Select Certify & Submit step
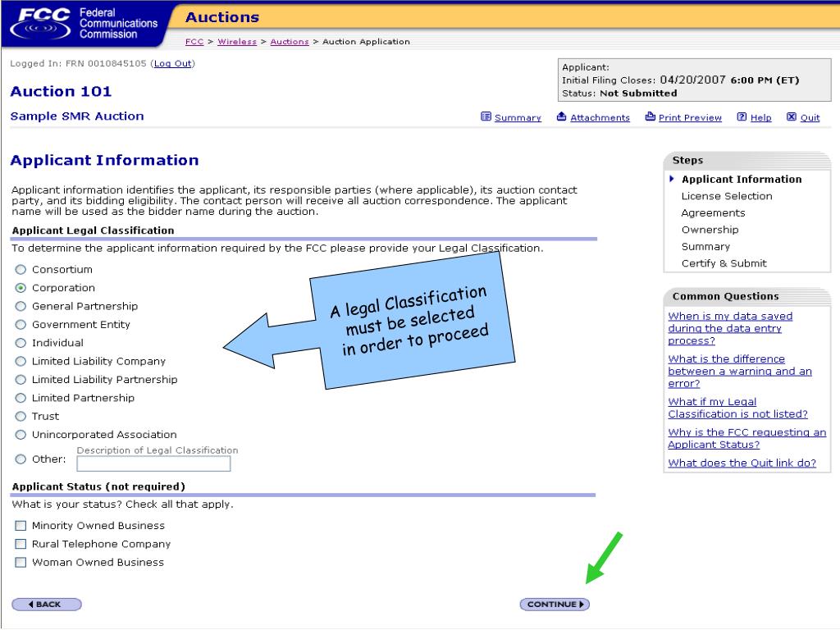This screenshot has height=630, width=840. (x=724, y=263)
